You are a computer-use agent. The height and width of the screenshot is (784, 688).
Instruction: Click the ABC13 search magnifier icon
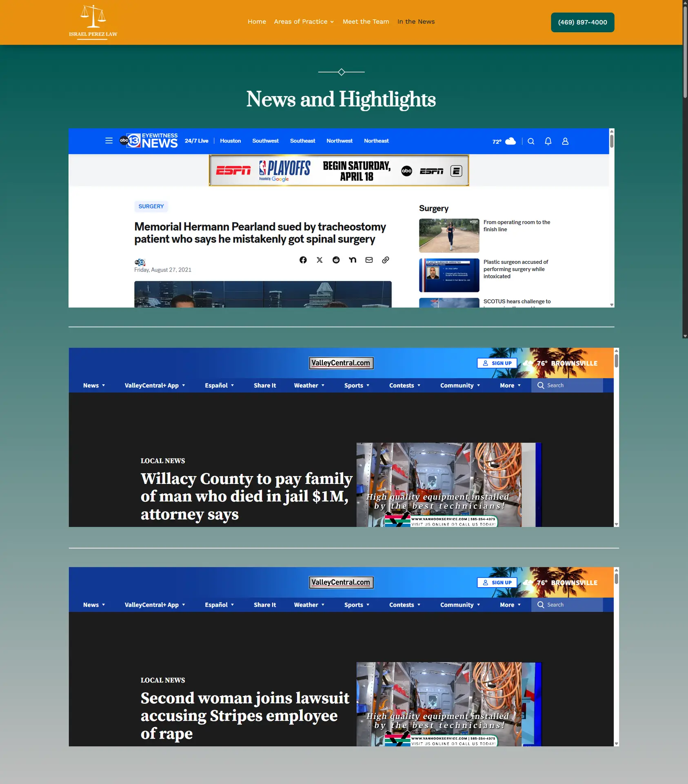coord(531,141)
